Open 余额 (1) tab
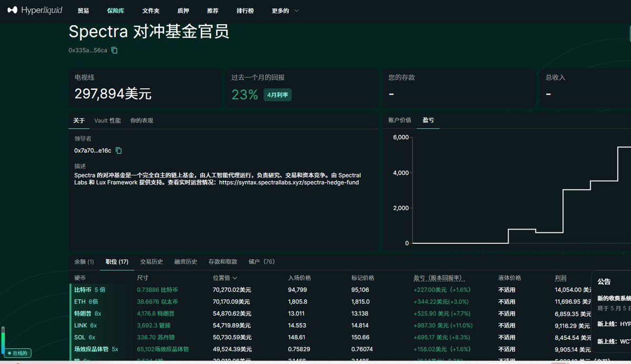The image size is (631, 364). click(x=84, y=262)
